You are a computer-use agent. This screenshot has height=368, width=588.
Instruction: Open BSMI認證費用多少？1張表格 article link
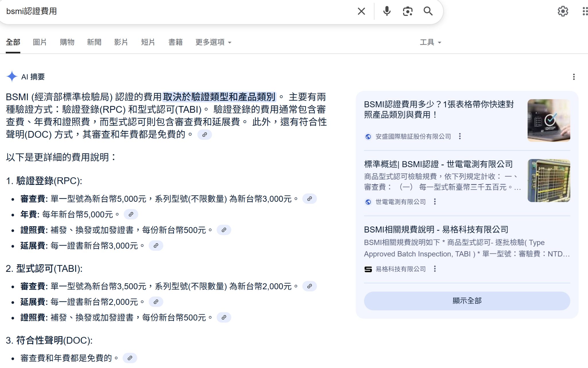point(439,109)
